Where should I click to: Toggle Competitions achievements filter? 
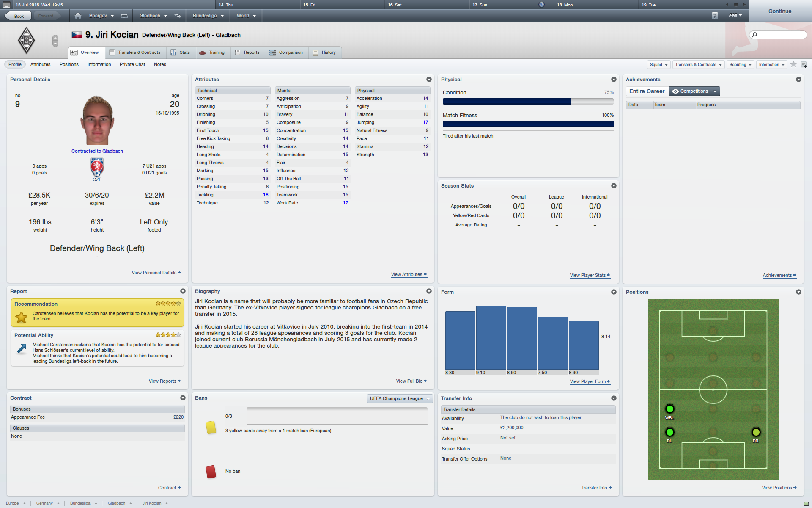(x=694, y=91)
